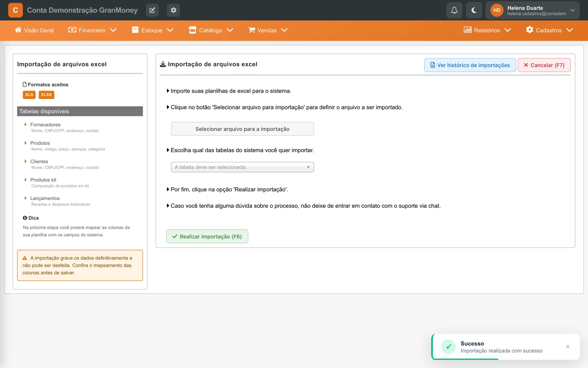The width and height of the screenshot is (588, 368).
Task: Open the table selection dropdown
Action: pyautogui.click(x=243, y=167)
